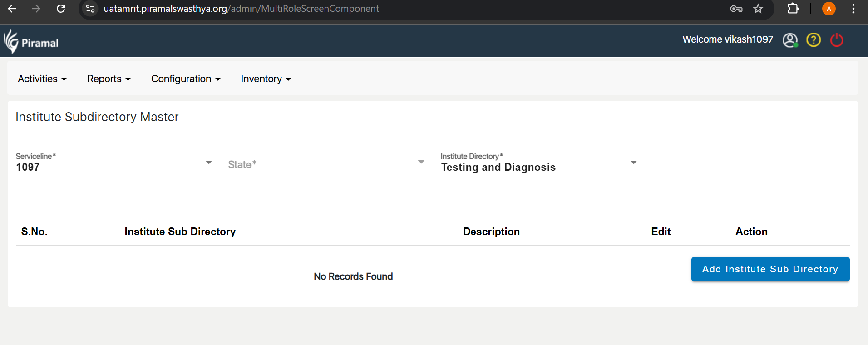Log out using the red power icon
The image size is (868, 345).
coord(836,40)
